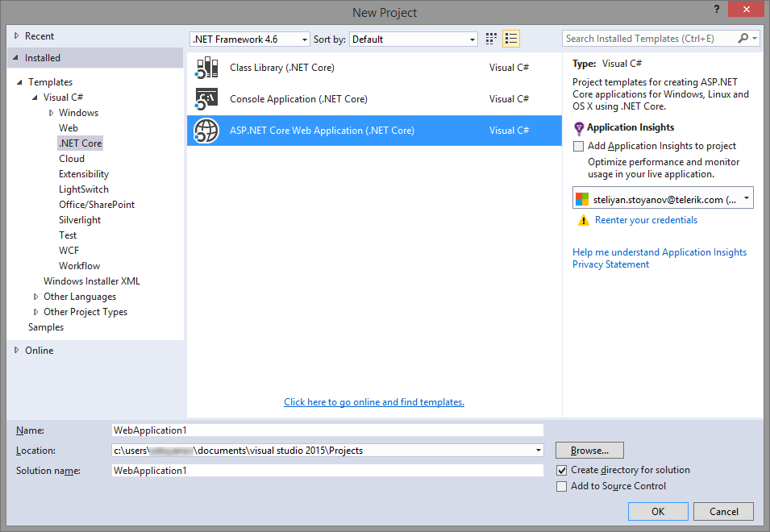Open the Sort by Default dropdown
This screenshot has width=770, height=532.
pos(413,39)
